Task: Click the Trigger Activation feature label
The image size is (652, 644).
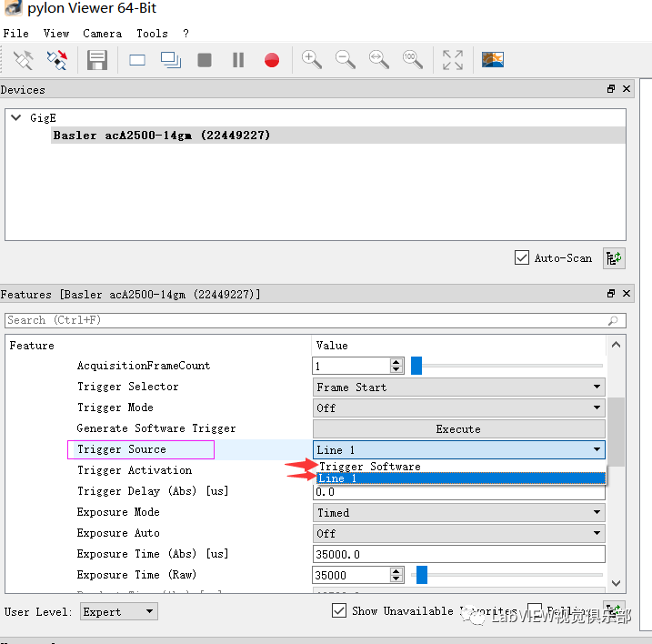Action: coord(135,470)
